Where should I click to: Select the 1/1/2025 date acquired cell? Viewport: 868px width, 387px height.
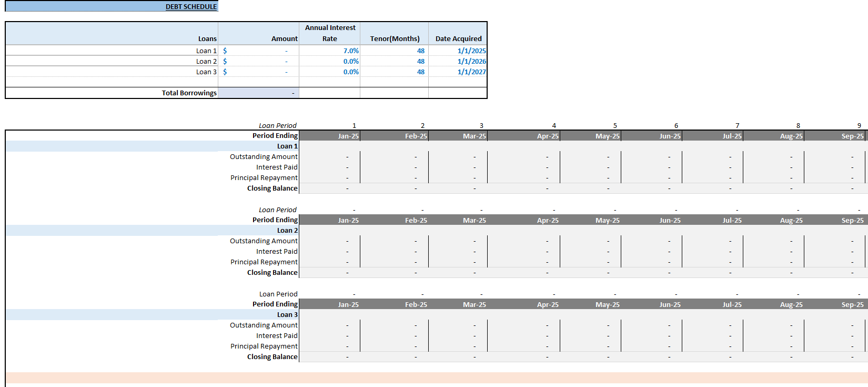[458, 51]
